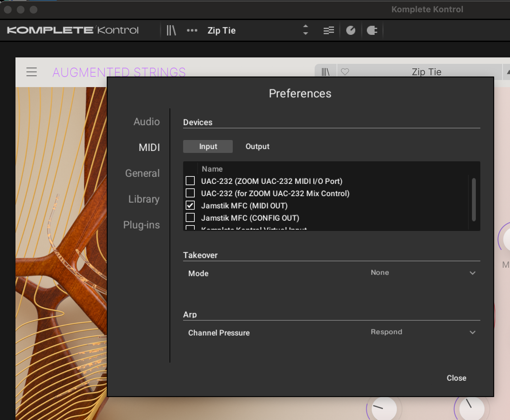Open the Komplete Kontrol browser library icon
510x420 pixels.
click(x=171, y=30)
